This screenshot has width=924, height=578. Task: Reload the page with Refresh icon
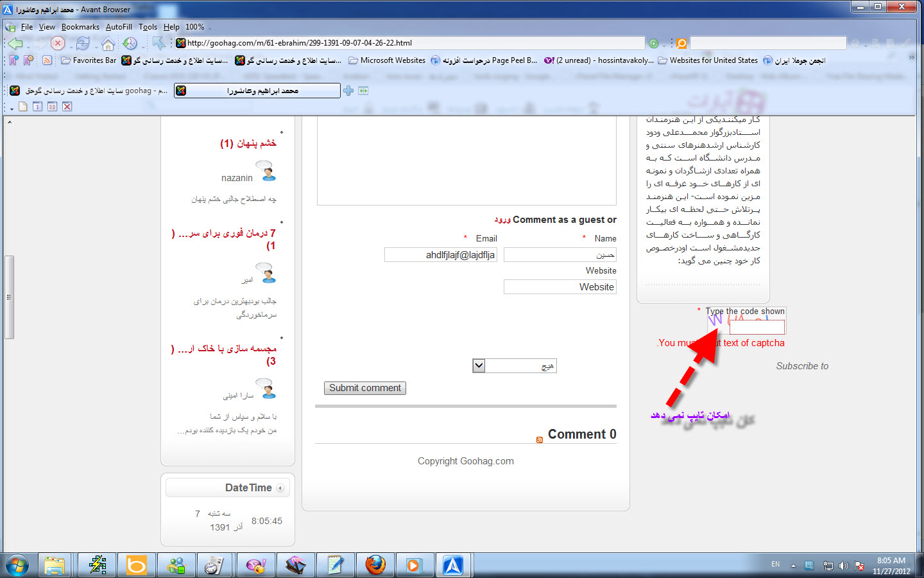(x=83, y=43)
